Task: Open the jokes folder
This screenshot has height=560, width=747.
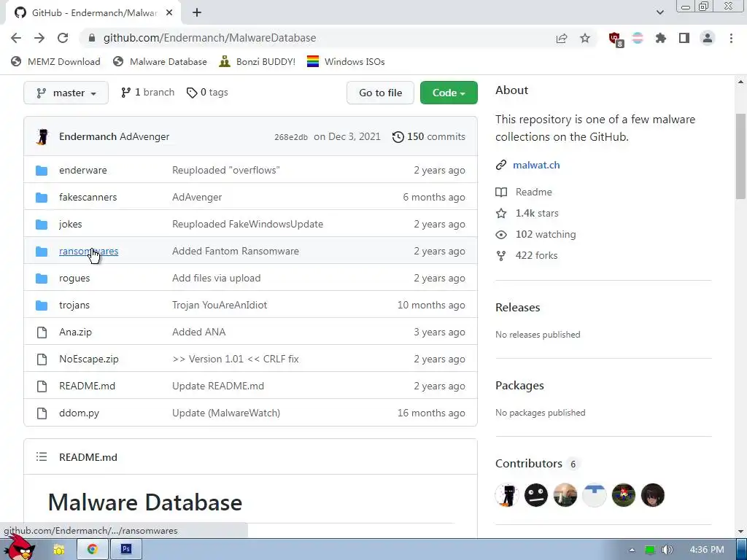Action: pos(71,225)
